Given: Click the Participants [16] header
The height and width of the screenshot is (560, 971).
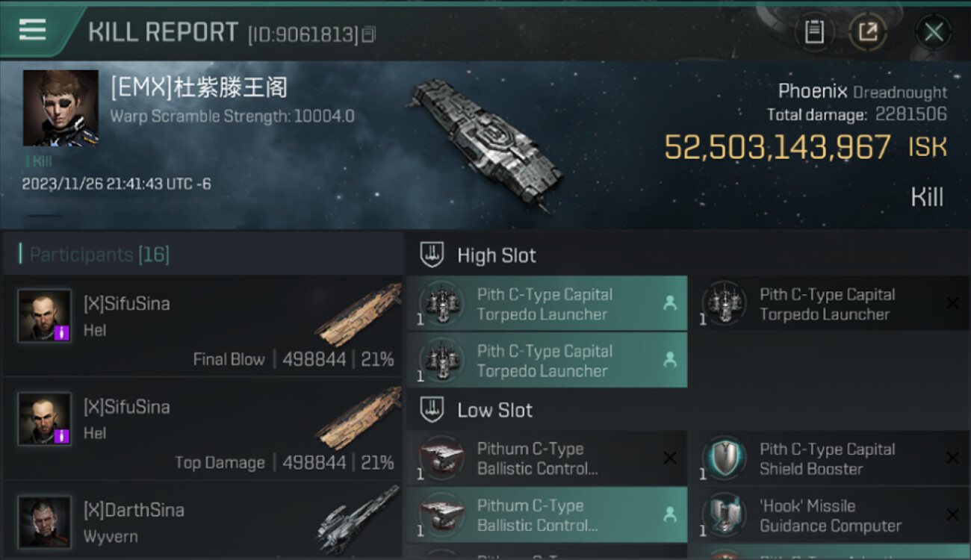Looking at the screenshot, I should click(99, 255).
